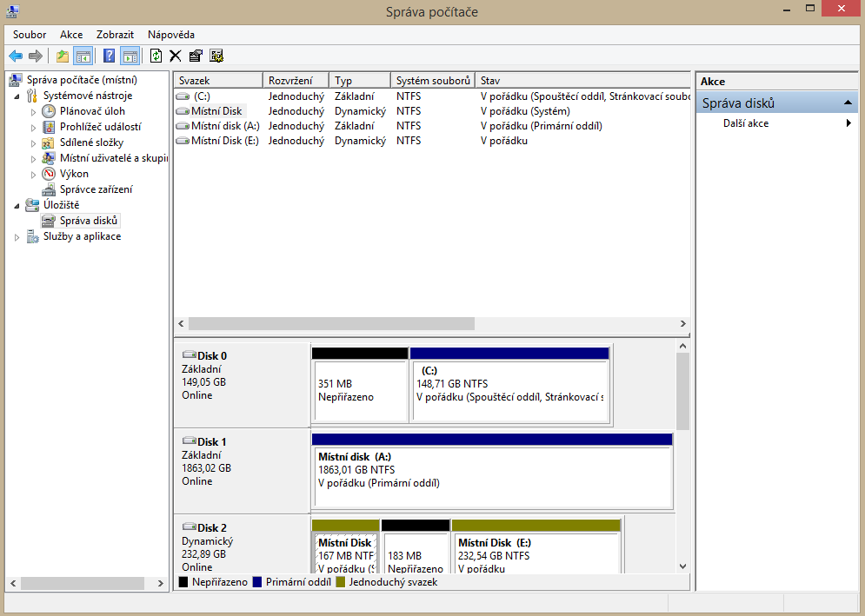This screenshot has width=865, height=616.
Task: Click the Up one level folder icon
Action: 62,56
